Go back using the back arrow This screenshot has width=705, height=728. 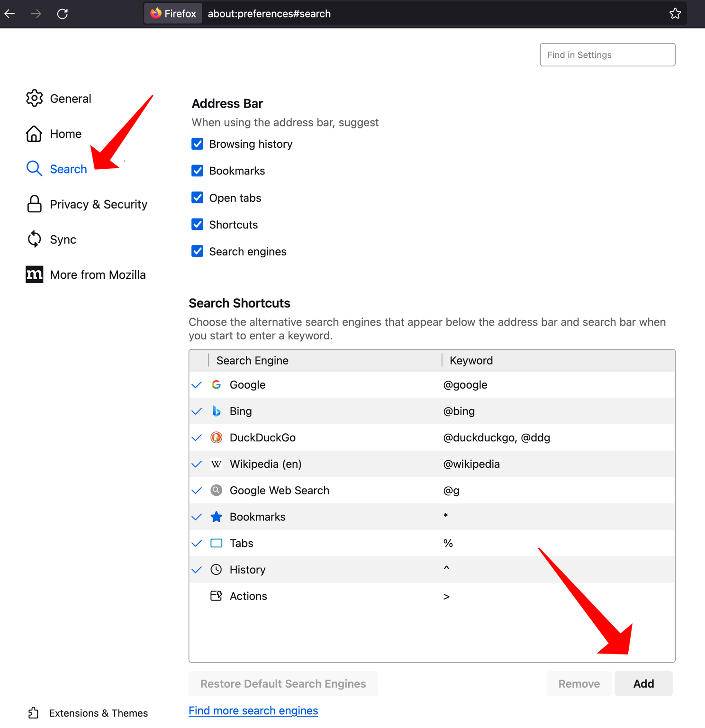(x=9, y=14)
